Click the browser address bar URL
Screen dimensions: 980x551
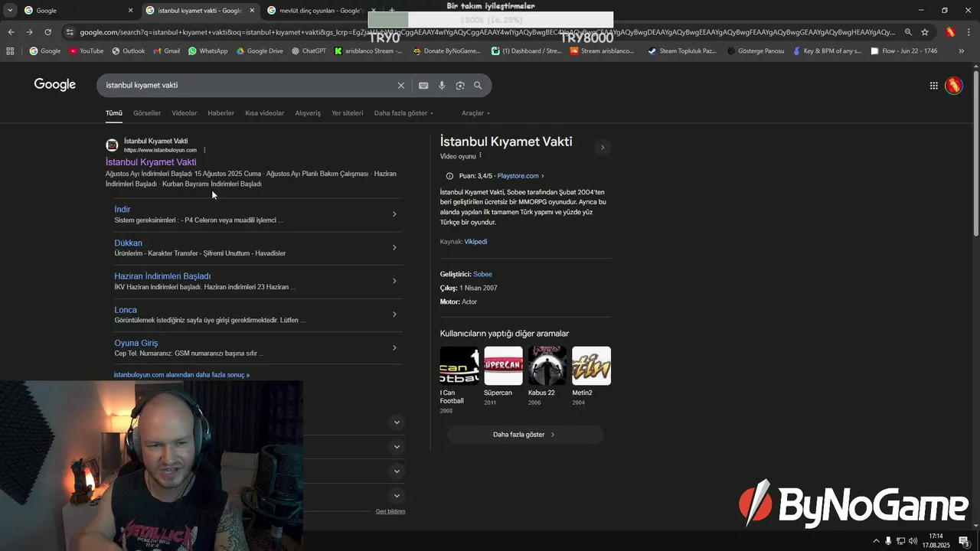pyautogui.click(x=486, y=32)
